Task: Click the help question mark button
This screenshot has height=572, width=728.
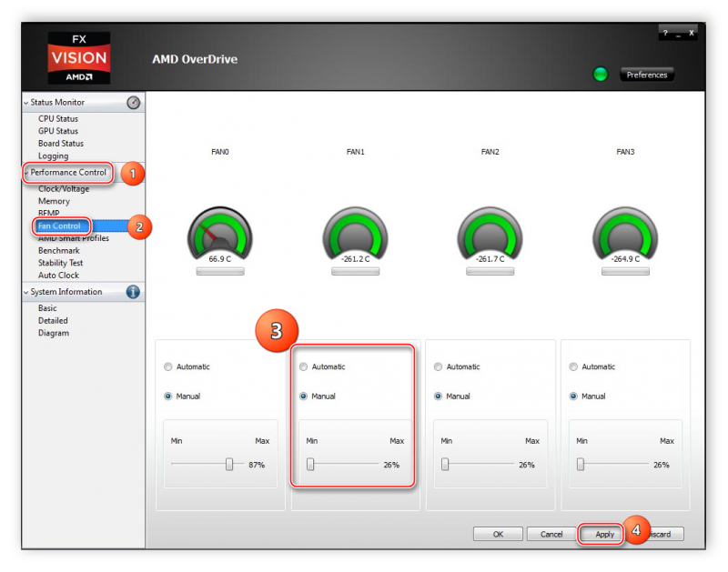Action: pyautogui.click(x=665, y=33)
